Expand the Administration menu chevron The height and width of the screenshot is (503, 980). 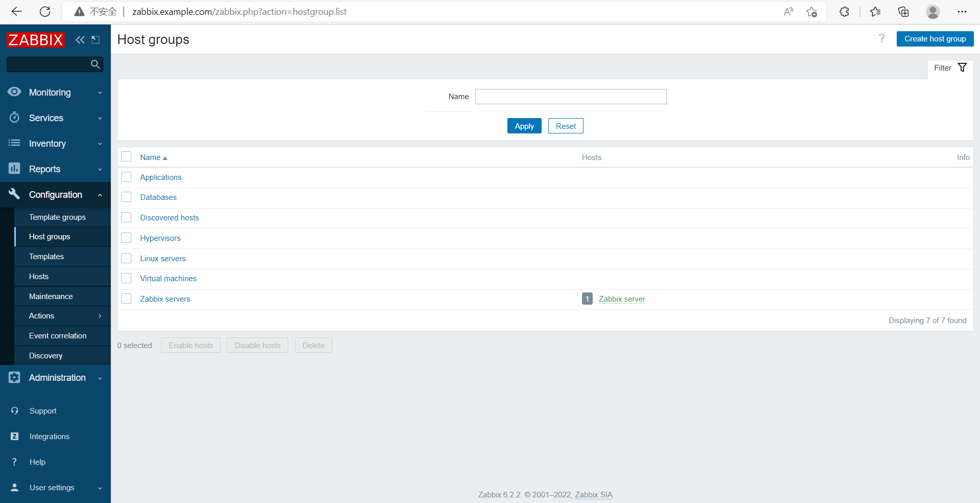[100, 378]
